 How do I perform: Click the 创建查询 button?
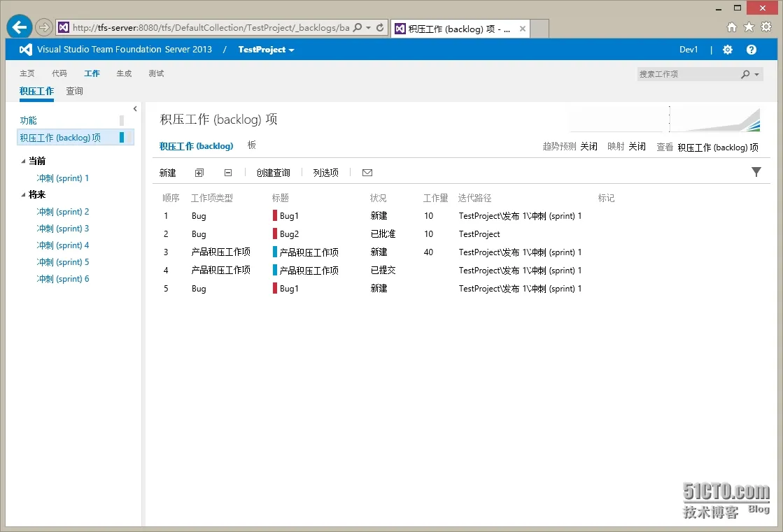pos(273,173)
